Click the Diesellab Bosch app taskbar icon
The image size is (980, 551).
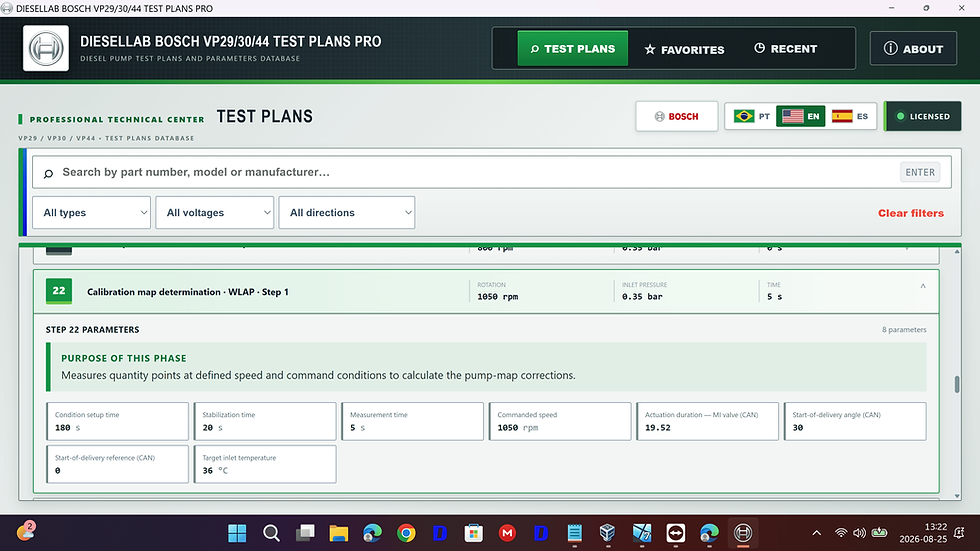[x=743, y=533]
